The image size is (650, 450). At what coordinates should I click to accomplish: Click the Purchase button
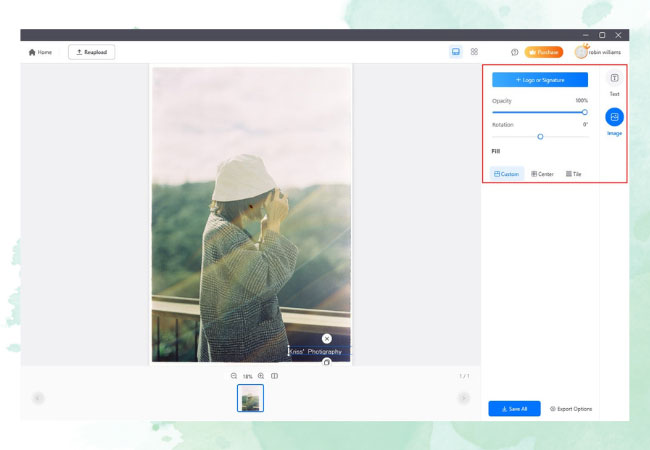click(x=543, y=52)
